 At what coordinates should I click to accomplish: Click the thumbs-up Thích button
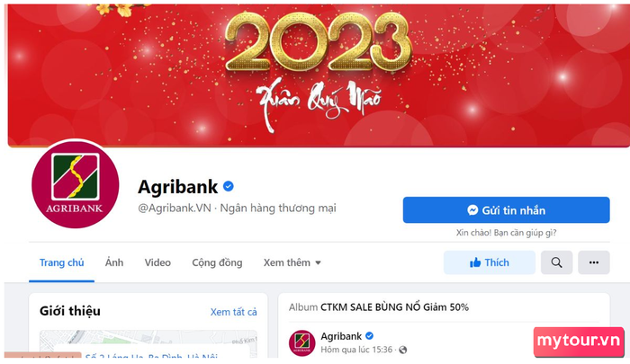click(x=490, y=262)
